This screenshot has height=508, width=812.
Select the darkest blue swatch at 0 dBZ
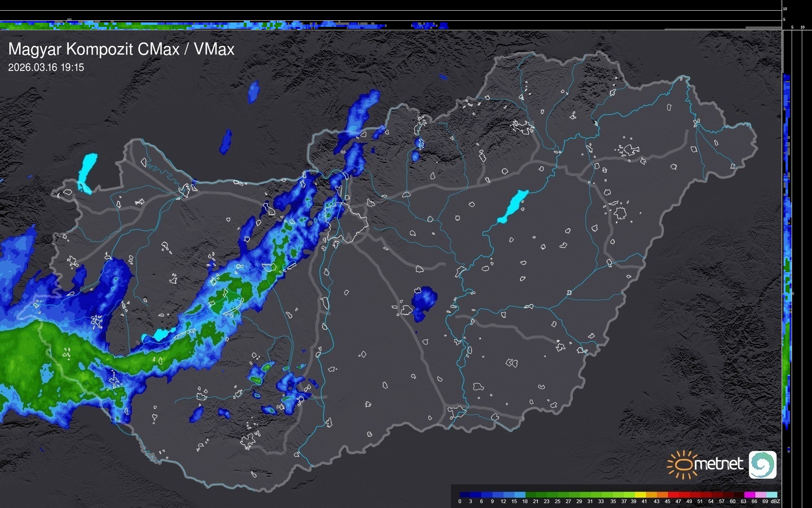pos(465,495)
